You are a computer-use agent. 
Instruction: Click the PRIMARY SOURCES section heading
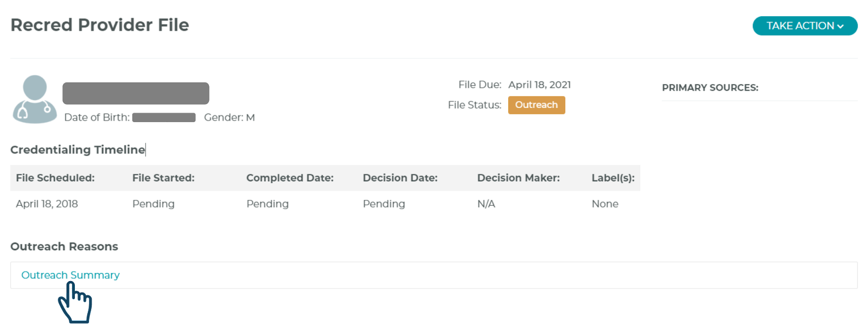pos(710,88)
